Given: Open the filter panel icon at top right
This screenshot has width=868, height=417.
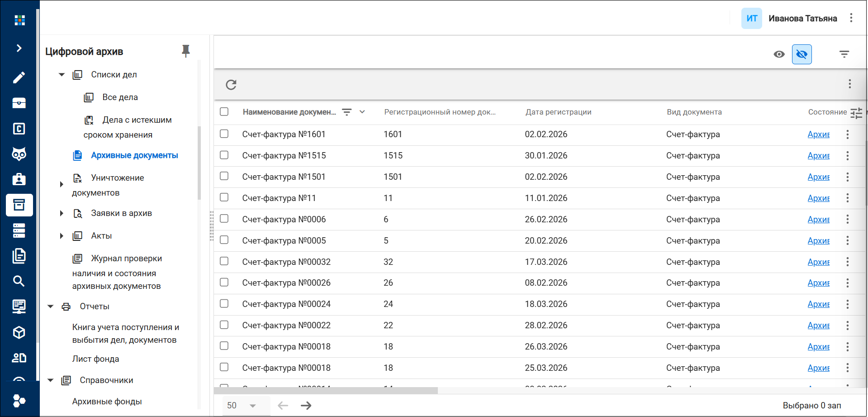Looking at the screenshot, I should pos(844,54).
